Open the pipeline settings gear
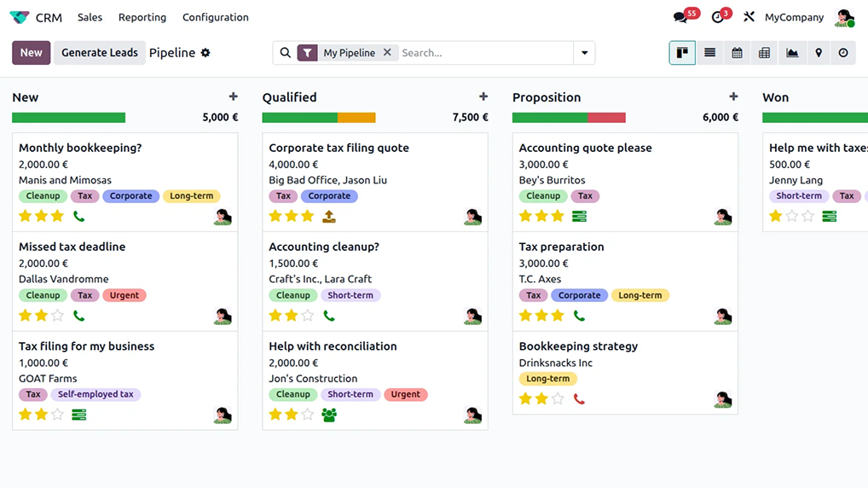Screen dimensions: 868x488 tap(205, 53)
